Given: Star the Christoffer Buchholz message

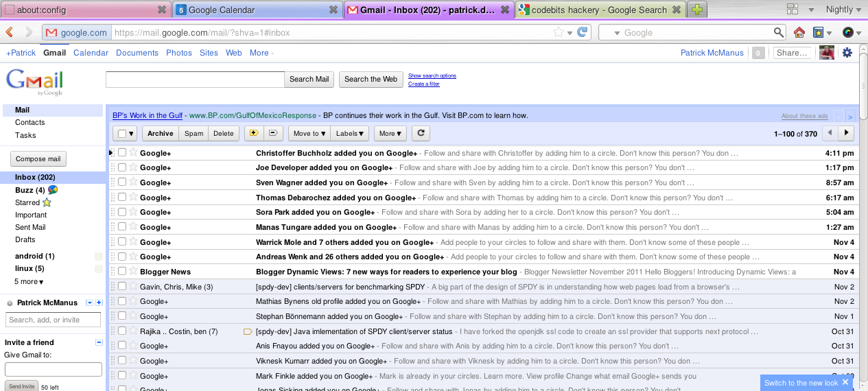Looking at the screenshot, I should click(x=133, y=152).
